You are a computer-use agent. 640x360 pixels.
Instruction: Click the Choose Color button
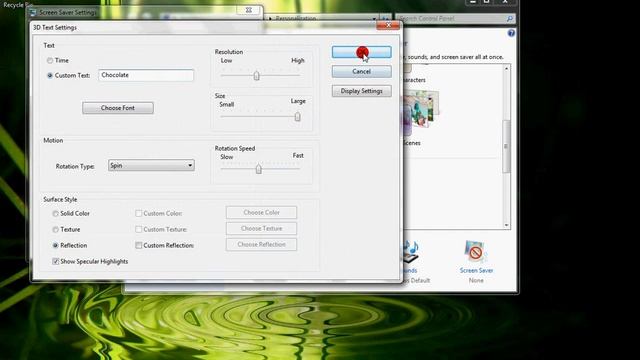[261, 212]
